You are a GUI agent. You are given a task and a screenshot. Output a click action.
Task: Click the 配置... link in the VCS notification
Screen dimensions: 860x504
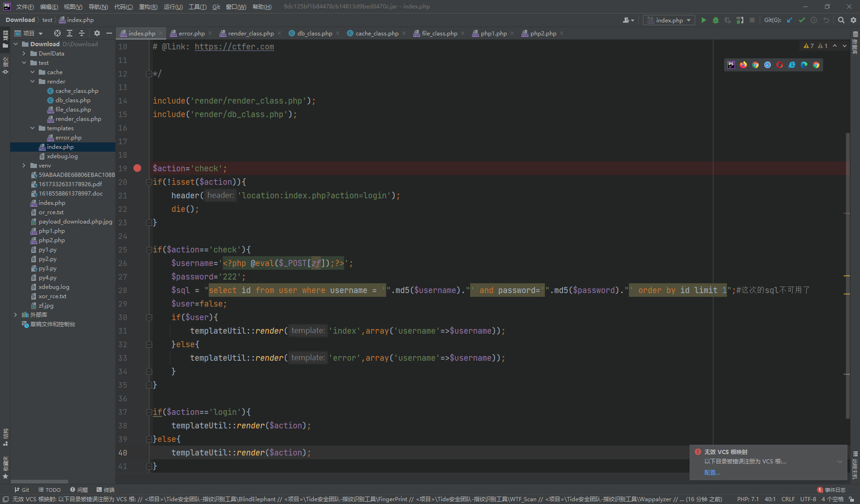click(x=712, y=472)
